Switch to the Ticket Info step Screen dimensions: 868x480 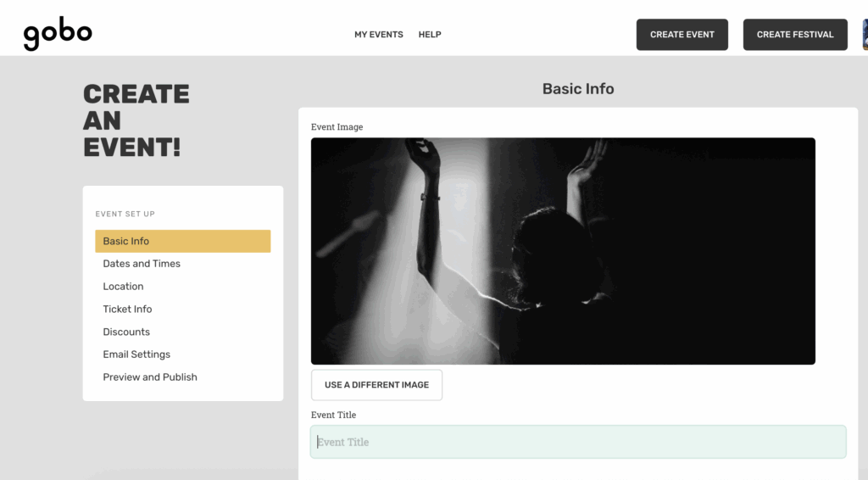(x=127, y=309)
